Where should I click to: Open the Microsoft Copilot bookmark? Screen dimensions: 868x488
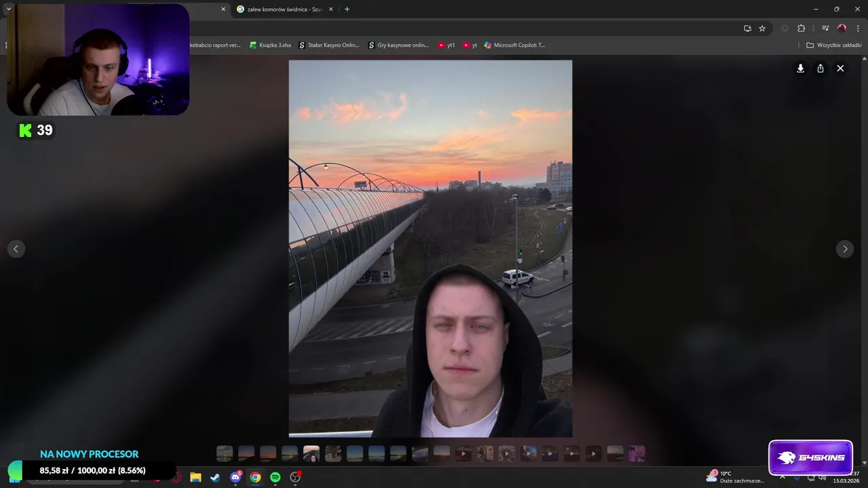coord(515,45)
